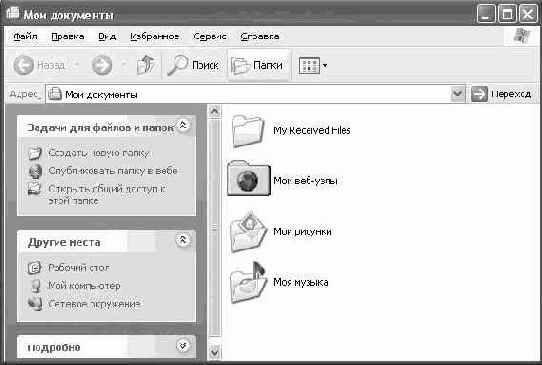Click the Go (Переход) button
This screenshot has height=365, width=542.
pyautogui.click(x=501, y=94)
